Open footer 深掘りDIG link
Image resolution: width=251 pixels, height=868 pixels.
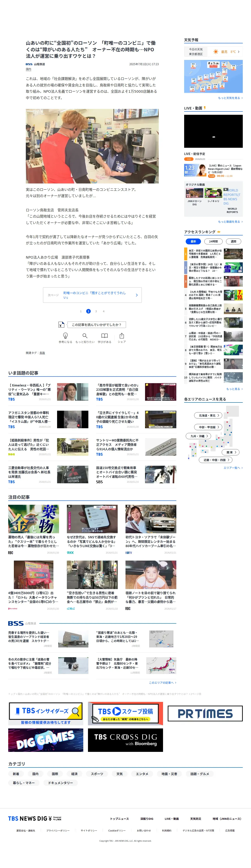pyautogui.click(x=147, y=818)
